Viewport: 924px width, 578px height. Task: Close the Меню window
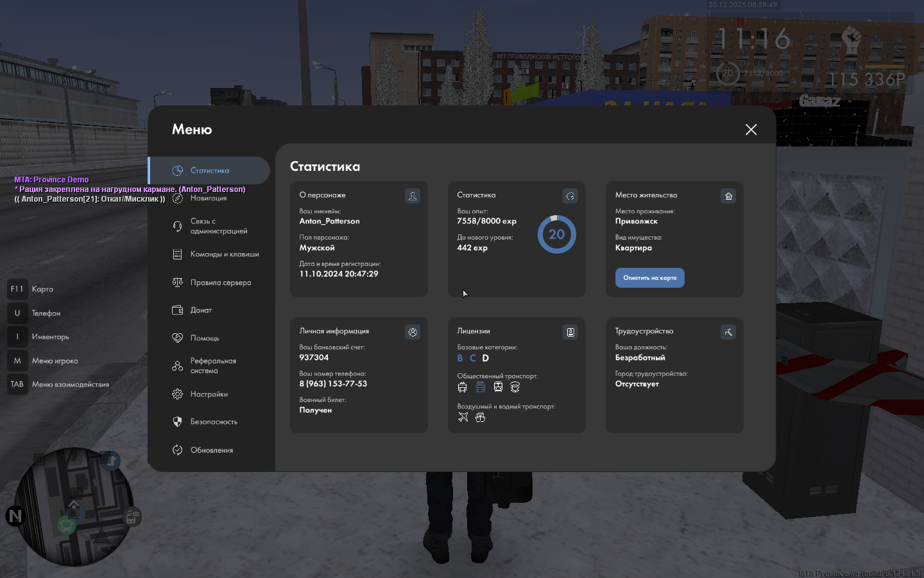coord(751,130)
